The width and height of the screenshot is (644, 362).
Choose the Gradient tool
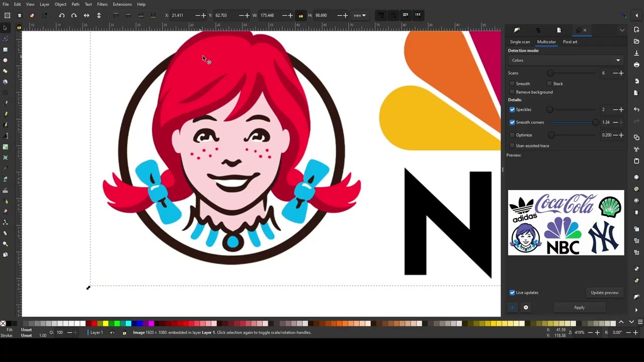pos(6,147)
